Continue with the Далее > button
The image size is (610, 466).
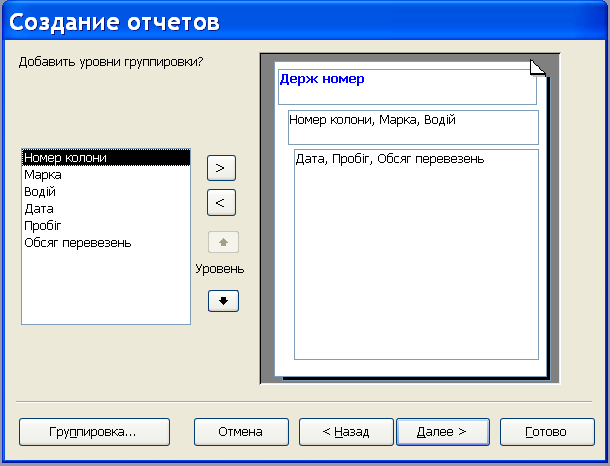tap(443, 432)
